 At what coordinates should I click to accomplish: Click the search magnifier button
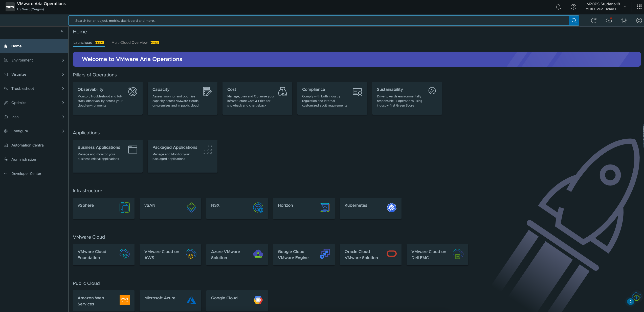574,20
